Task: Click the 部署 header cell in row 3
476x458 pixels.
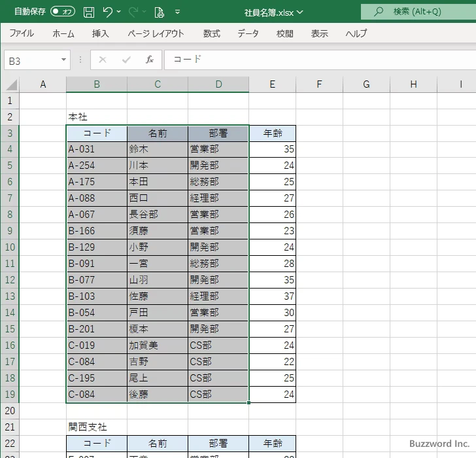Action: click(218, 133)
